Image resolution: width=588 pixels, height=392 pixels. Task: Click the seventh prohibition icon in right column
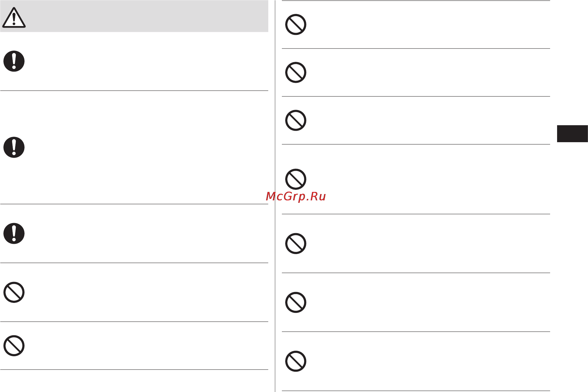[x=296, y=361]
